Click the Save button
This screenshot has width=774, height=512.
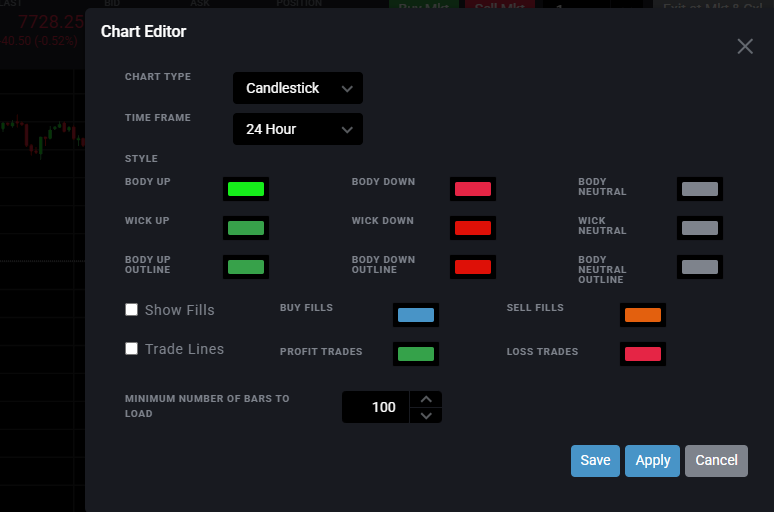tap(595, 461)
